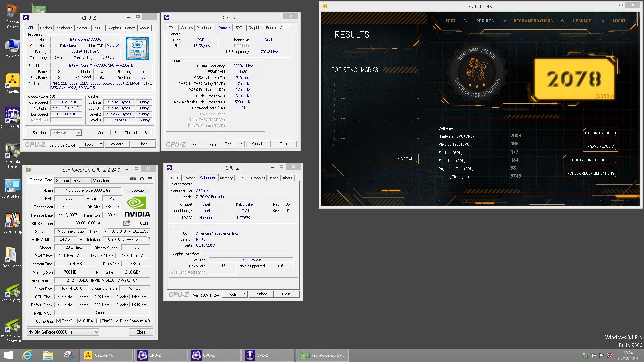Image resolution: width=644 pixels, height=362 pixels.
Task: Open nvidiaInspector shortcut on desktop
Action: pos(12,330)
